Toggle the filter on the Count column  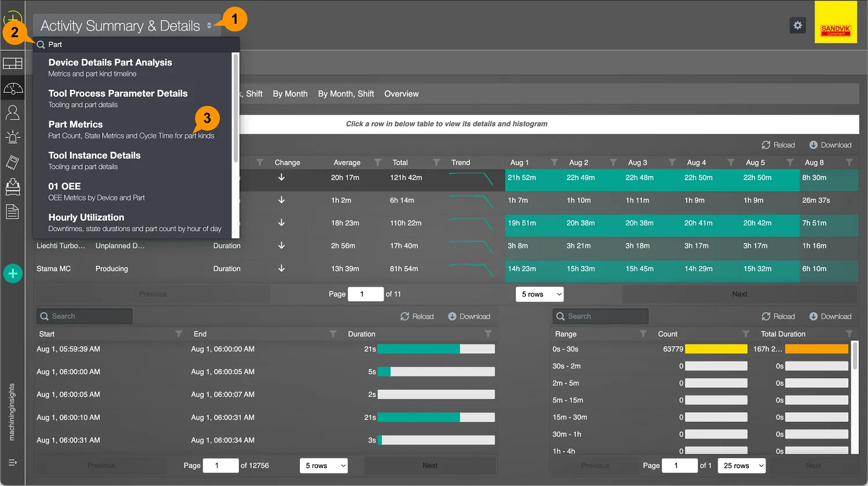(746, 334)
